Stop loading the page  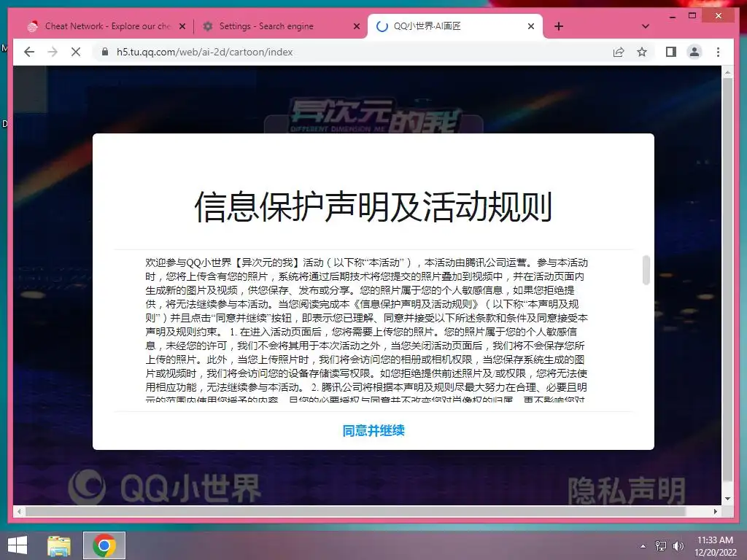pyautogui.click(x=76, y=52)
